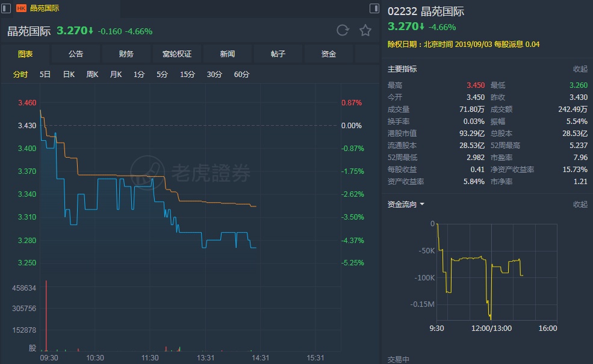Screen dimensions: 593x364
Task: Choose the 60分 chart interval
Action: tap(241, 75)
